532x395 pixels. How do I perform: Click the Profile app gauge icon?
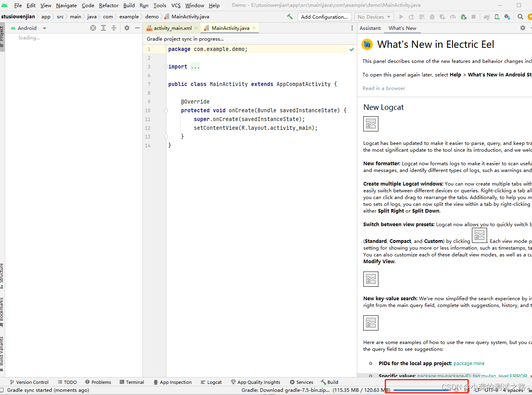pyautogui.click(x=453, y=17)
